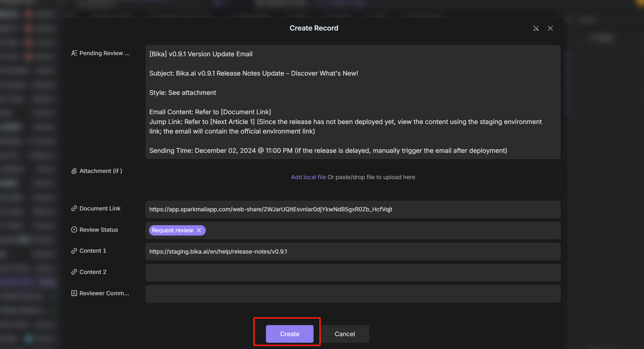Click the '[Bika] v0.9.1 Version Update Email' line
Image resolution: width=644 pixels, height=349 pixels.
click(x=201, y=54)
